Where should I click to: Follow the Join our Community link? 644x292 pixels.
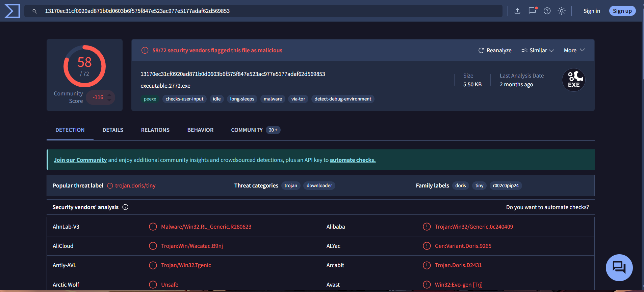point(80,160)
